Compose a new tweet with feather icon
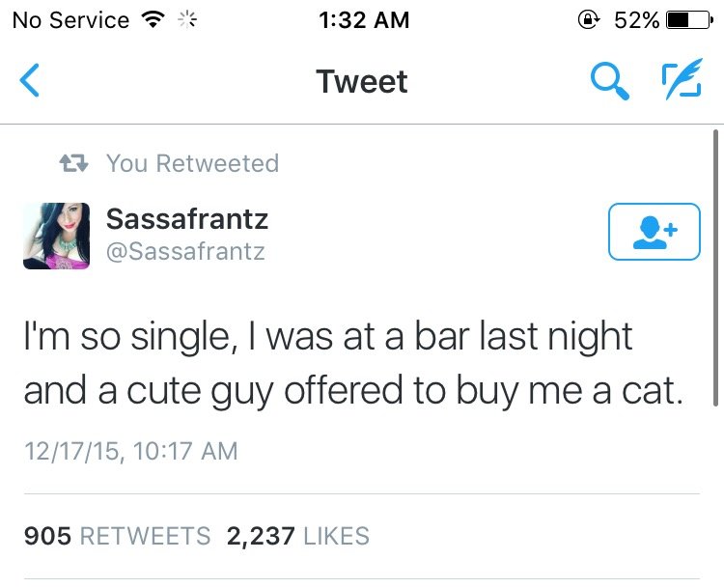Image resolution: width=724 pixels, height=588 pixels. point(681,82)
